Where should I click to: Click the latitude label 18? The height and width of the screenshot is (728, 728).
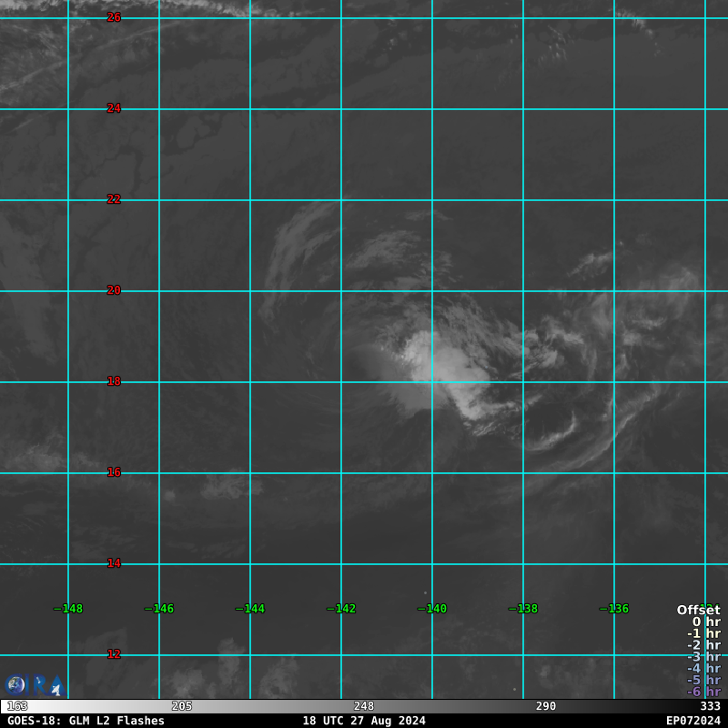click(x=114, y=381)
